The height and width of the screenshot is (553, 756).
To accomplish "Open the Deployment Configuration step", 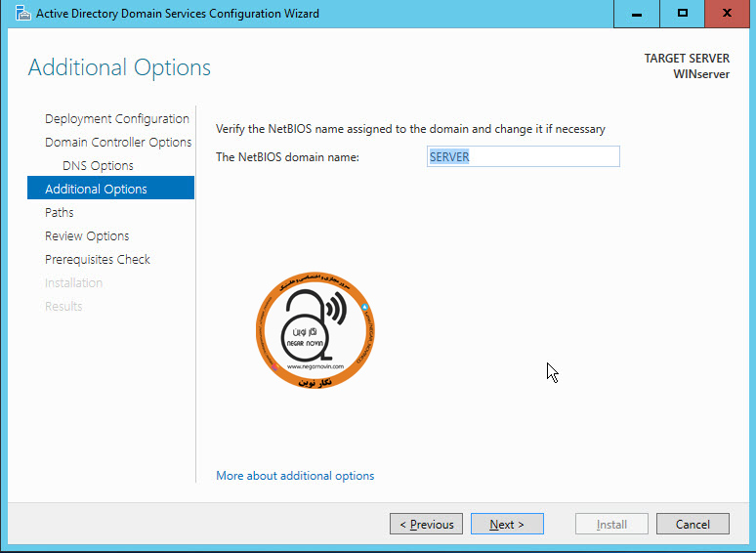I will pyautogui.click(x=116, y=118).
